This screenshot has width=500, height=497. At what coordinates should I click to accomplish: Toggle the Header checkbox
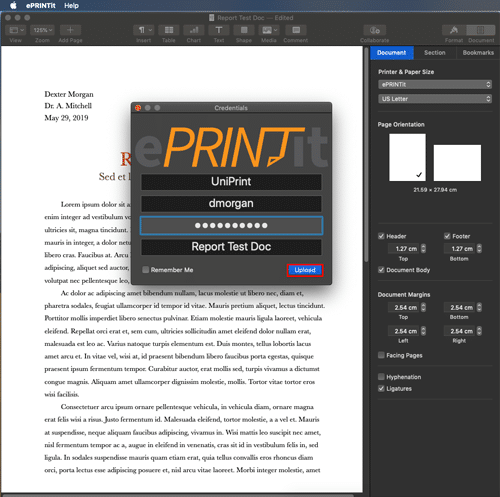(381, 236)
